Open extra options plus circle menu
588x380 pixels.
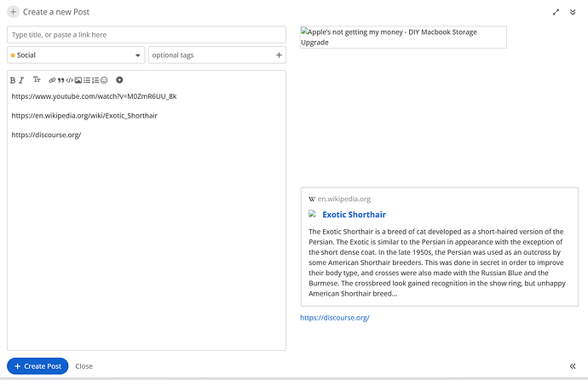[x=119, y=80]
